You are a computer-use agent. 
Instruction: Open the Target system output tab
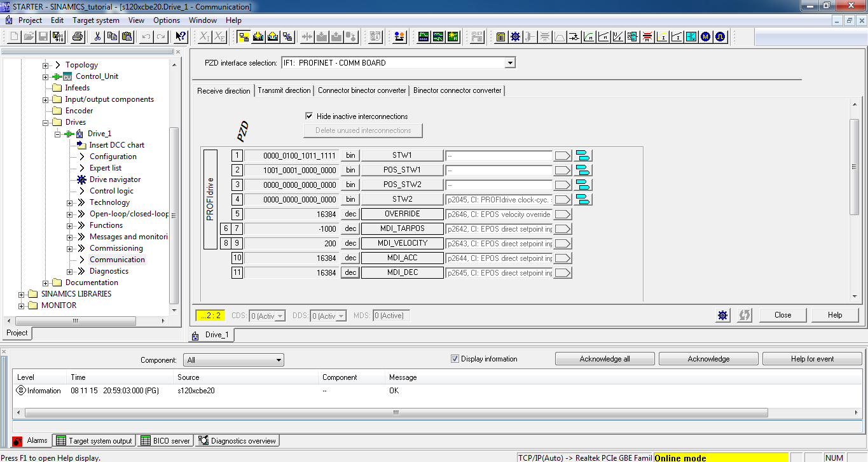tap(94, 440)
